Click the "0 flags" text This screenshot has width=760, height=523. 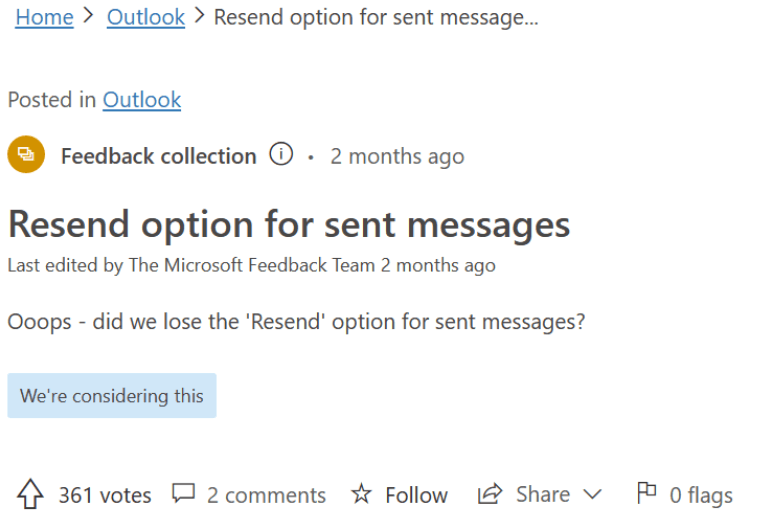pyautogui.click(x=701, y=495)
